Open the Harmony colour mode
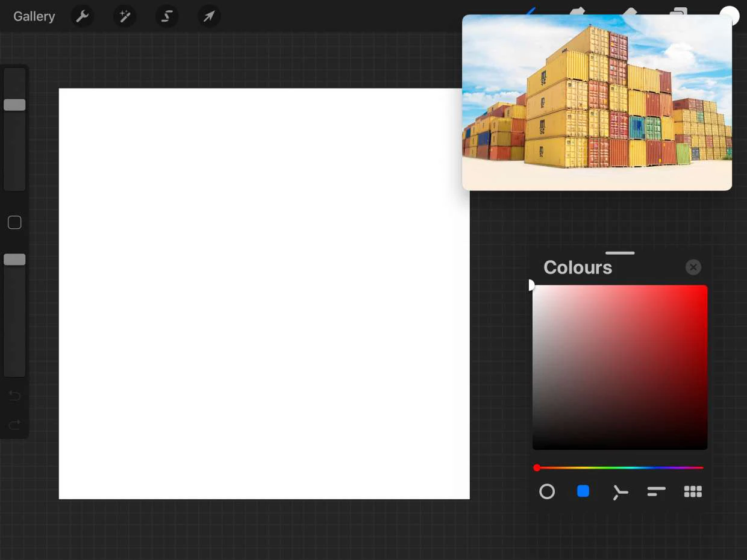Image resolution: width=747 pixels, height=560 pixels. [620, 491]
